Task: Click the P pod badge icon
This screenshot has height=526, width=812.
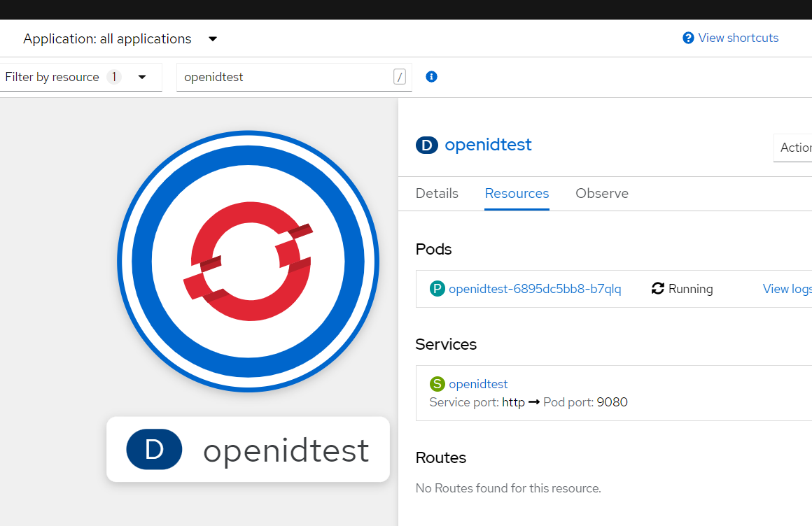Action: 437,289
